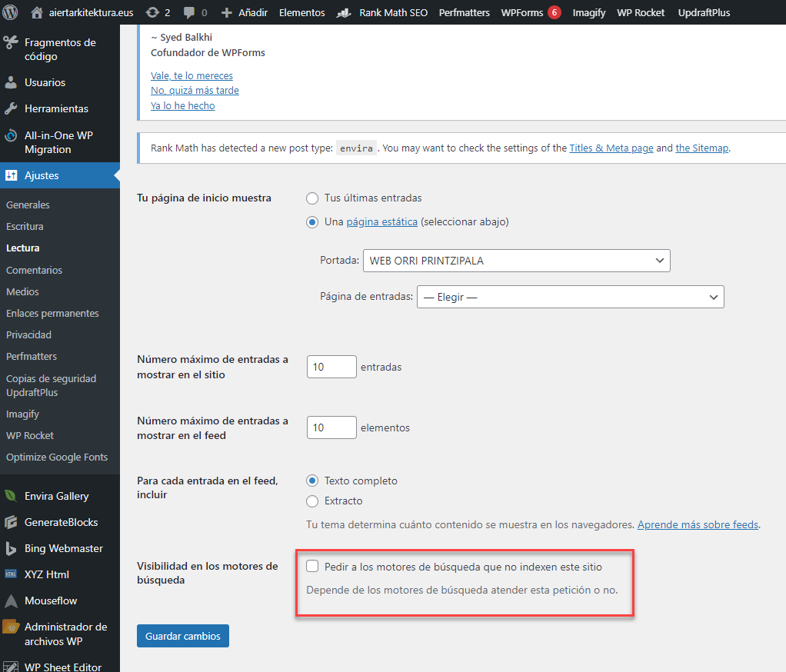Click the Herramientas wrench icon
The width and height of the screenshot is (786, 672).
pos(11,108)
